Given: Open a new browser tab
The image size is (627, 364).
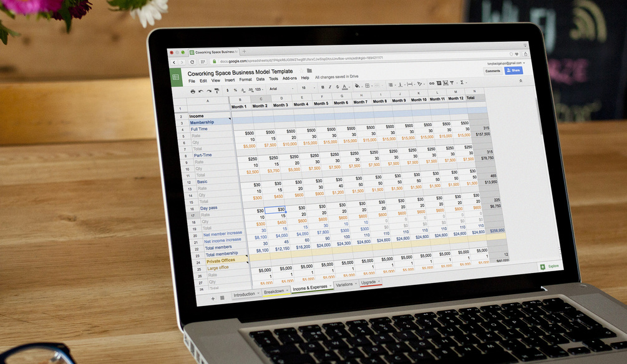Looking at the screenshot, I should [244, 51].
